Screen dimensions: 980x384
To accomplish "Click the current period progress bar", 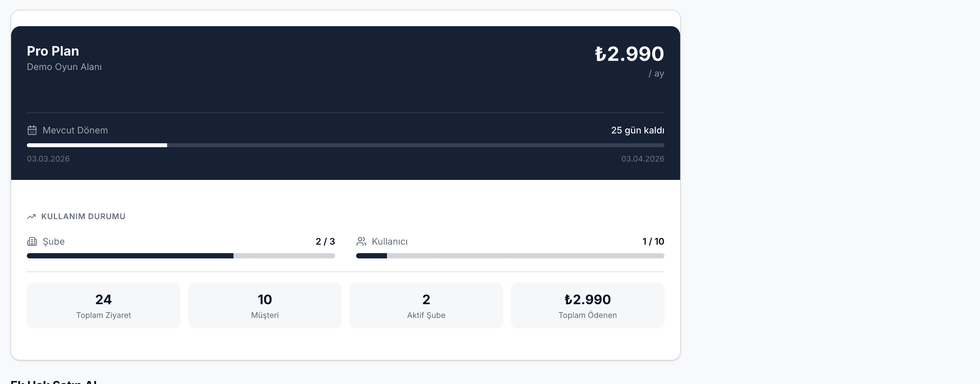I will coord(345,145).
